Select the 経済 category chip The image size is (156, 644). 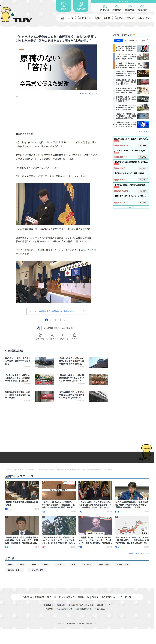pos(46,565)
